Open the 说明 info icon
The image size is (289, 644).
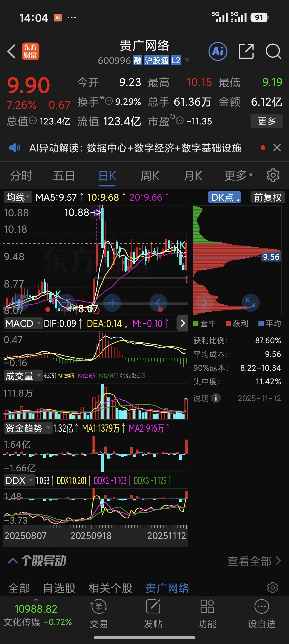216,398
